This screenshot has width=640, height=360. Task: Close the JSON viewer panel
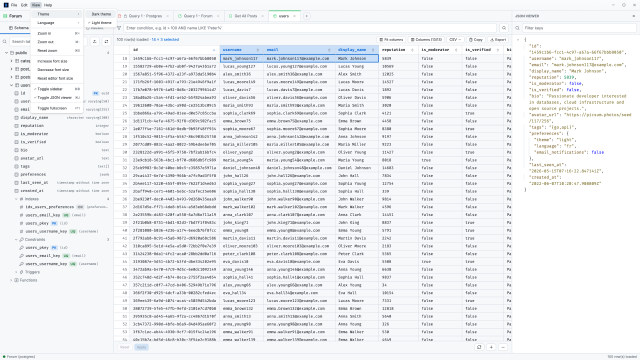pyautogui.click(x=633, y=16)
